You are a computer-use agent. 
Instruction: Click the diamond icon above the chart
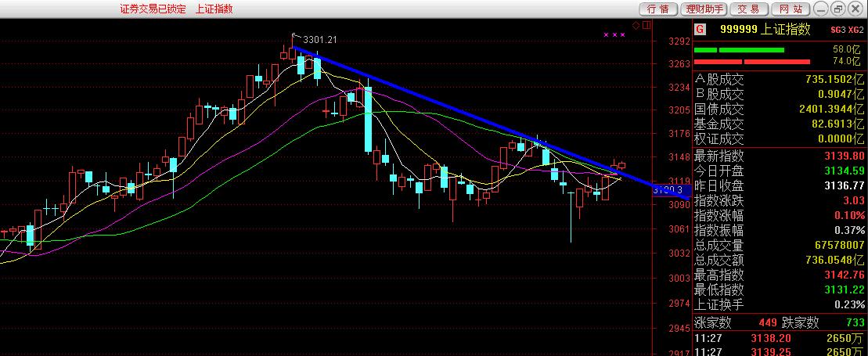636,25
